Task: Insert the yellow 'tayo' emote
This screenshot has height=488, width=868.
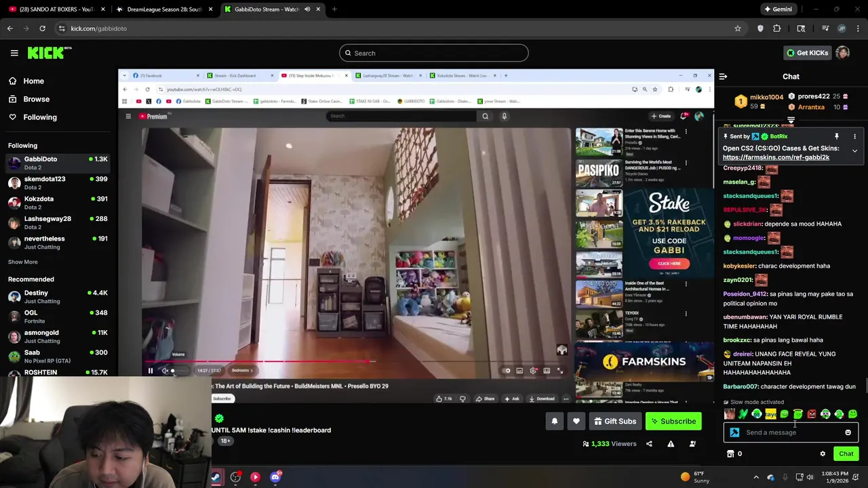Action: (770, 414)
